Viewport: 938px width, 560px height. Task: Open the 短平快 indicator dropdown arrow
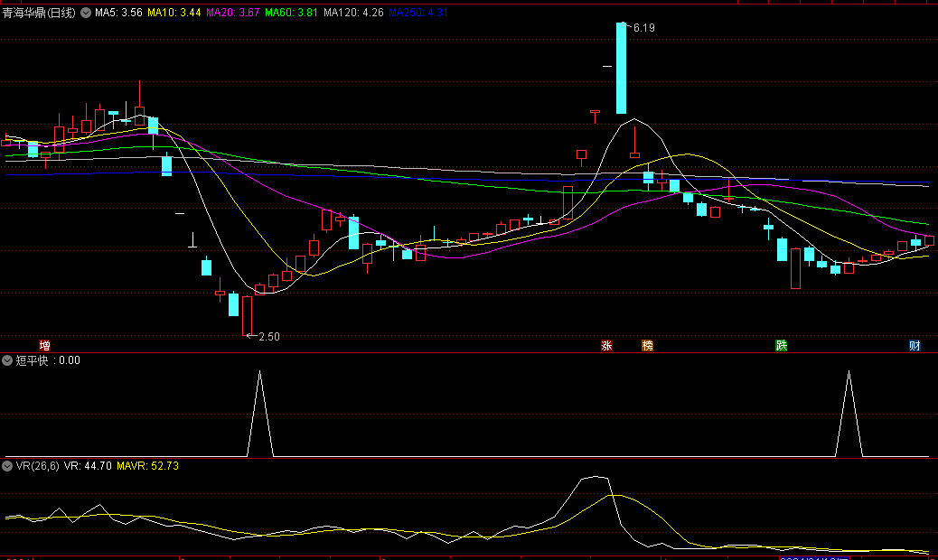point(8,360)
